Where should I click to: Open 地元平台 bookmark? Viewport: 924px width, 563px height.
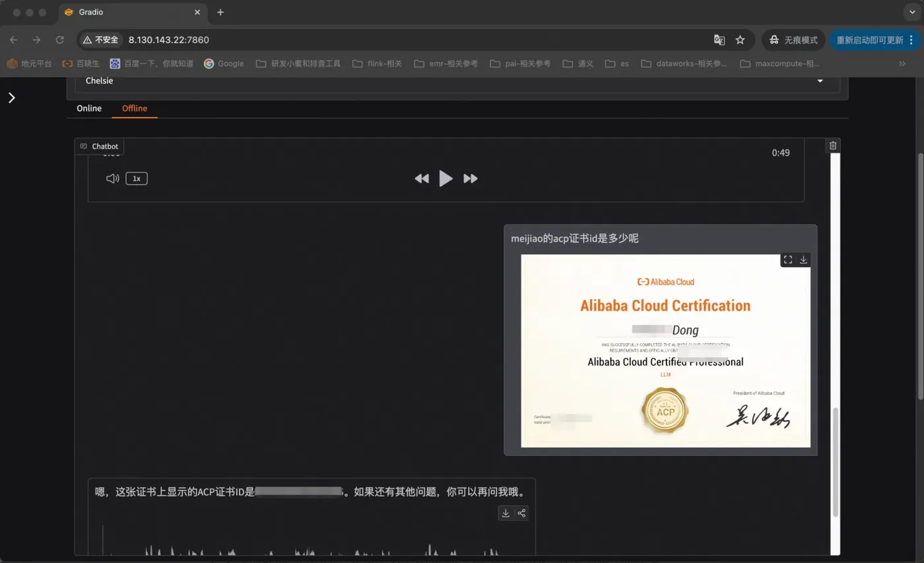[x=29, y=63]
